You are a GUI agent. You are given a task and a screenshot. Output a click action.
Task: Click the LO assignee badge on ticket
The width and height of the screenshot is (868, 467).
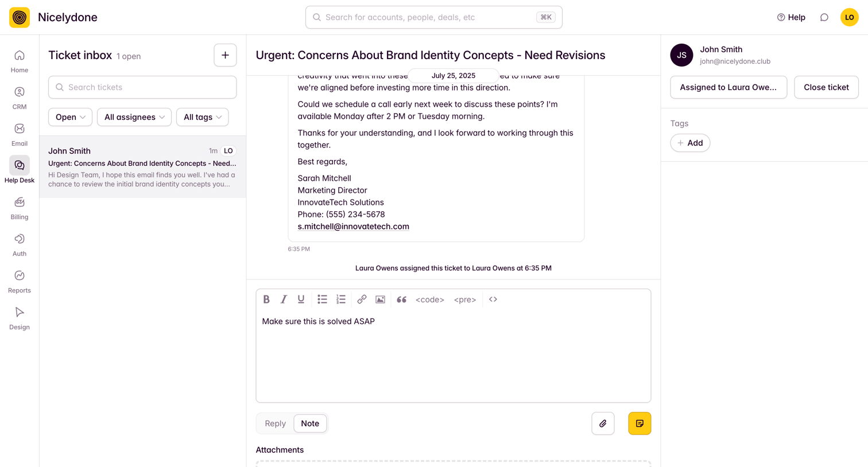coord(228,151)
